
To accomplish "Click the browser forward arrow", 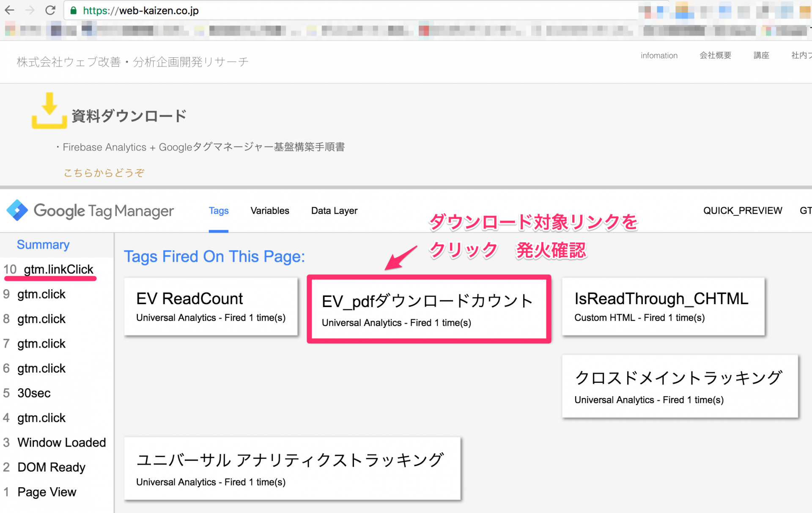I will (x=30, y=10).
